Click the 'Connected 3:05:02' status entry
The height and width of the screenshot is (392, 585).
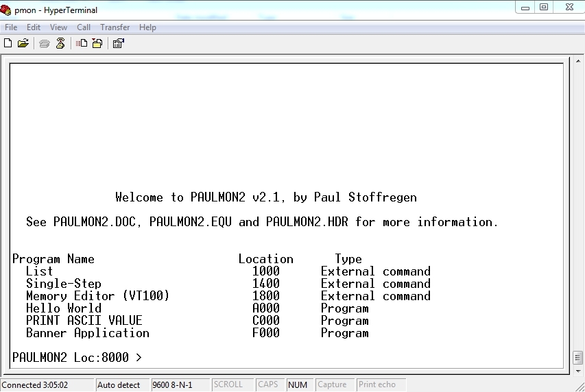47,385
